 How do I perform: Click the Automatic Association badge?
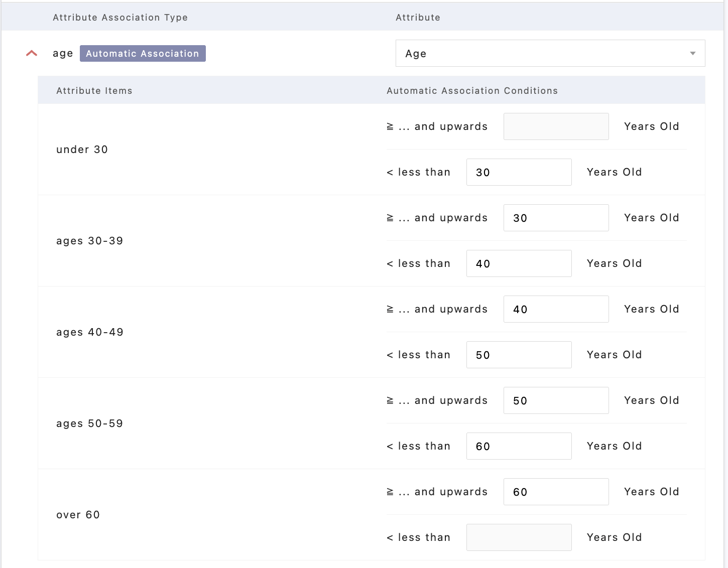point(143,53)
